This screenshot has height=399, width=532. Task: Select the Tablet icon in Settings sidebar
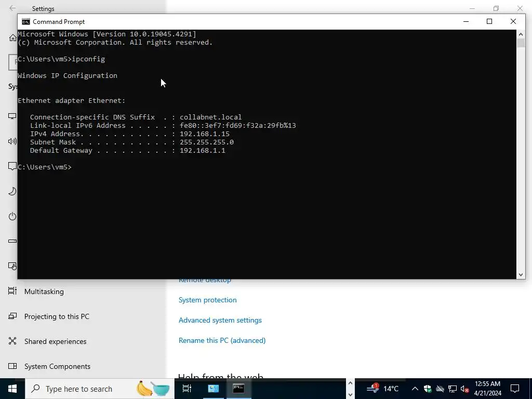click(x=12, y=266)
